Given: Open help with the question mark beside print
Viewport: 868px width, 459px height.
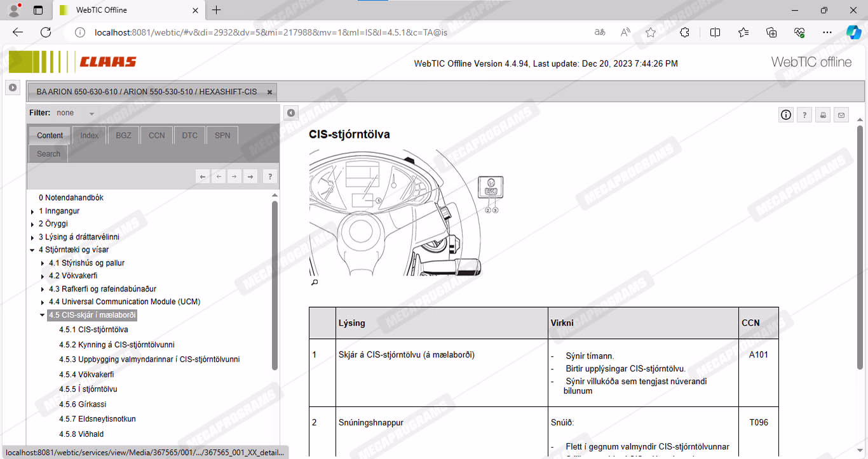Looking at the screenshot, I should click(804, 115).
